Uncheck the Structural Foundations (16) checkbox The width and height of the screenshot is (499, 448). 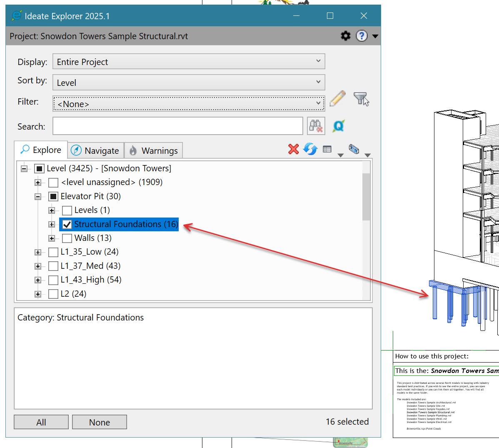(67, 225)
